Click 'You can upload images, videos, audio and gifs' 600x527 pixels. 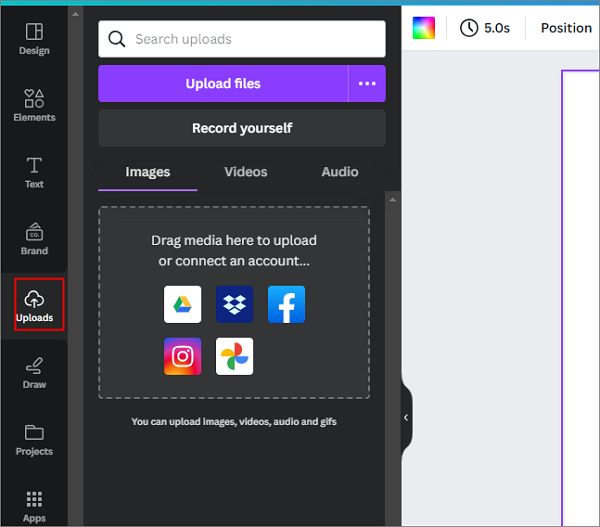234,421
